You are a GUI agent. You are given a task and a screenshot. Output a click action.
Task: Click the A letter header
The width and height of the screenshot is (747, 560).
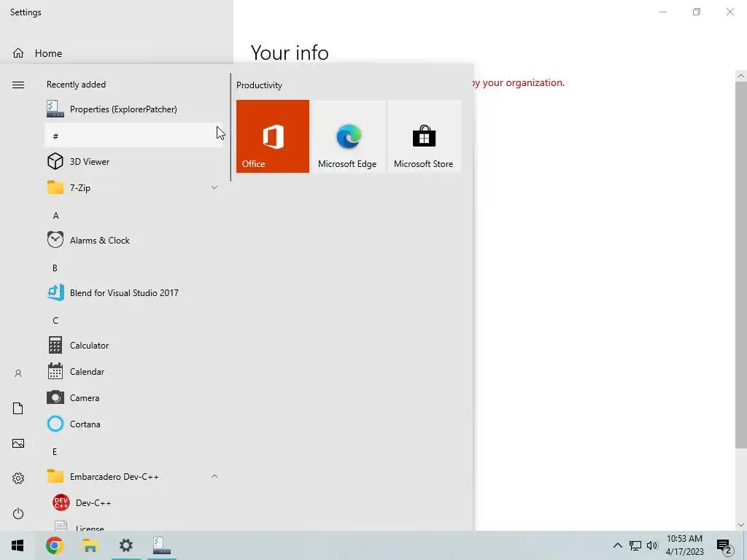[x=133, y=215]
